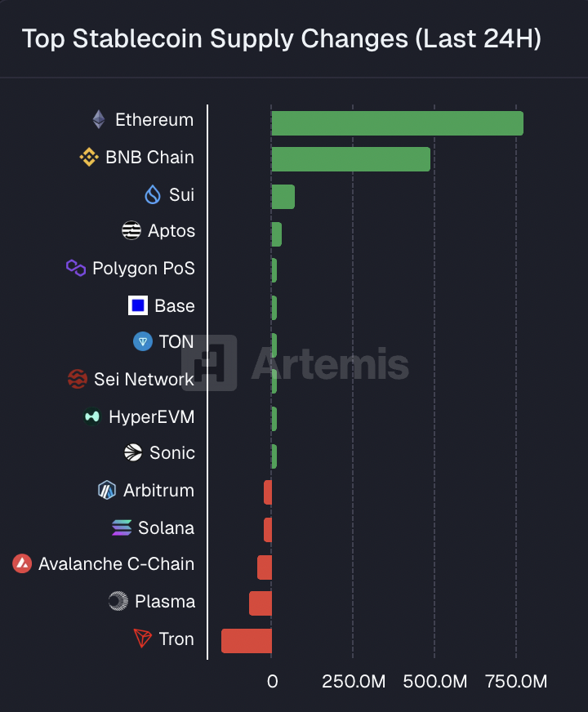Click the Tron red negative bar
The image size is (588, 712).
click(246, 641)
